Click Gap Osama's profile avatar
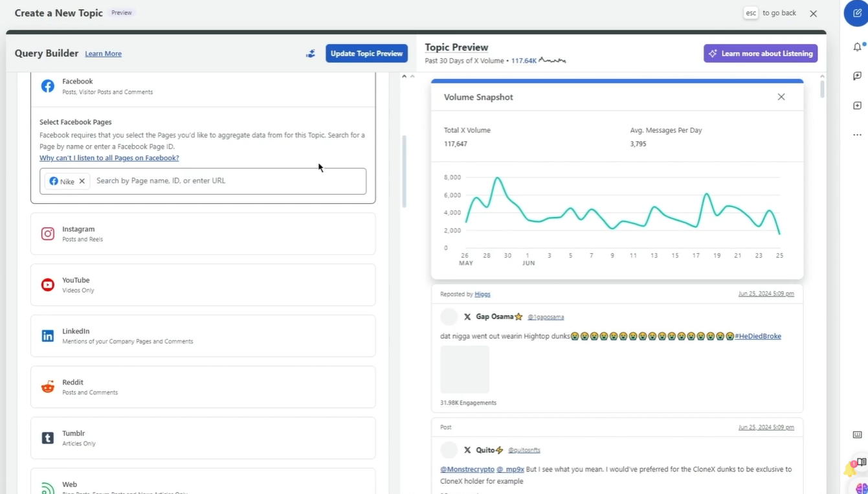 (x=449, y=317)
